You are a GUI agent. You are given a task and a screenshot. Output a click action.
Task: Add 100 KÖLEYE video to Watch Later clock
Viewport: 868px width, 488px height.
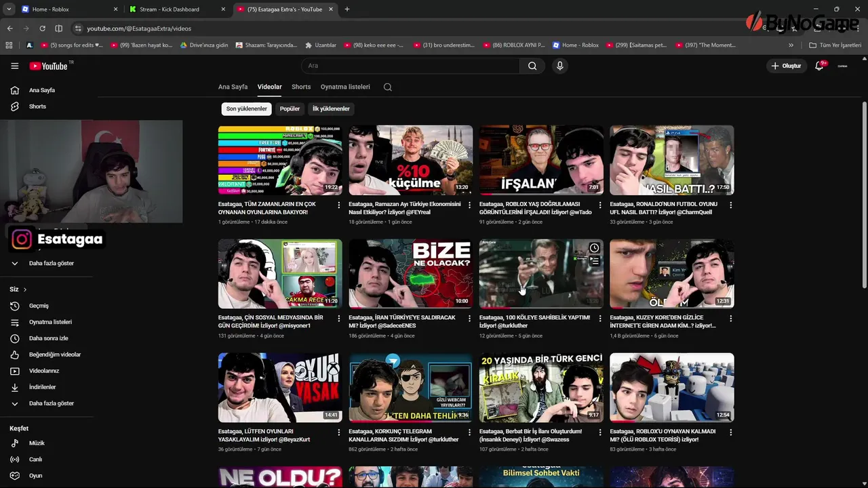(x=594, y=248)
